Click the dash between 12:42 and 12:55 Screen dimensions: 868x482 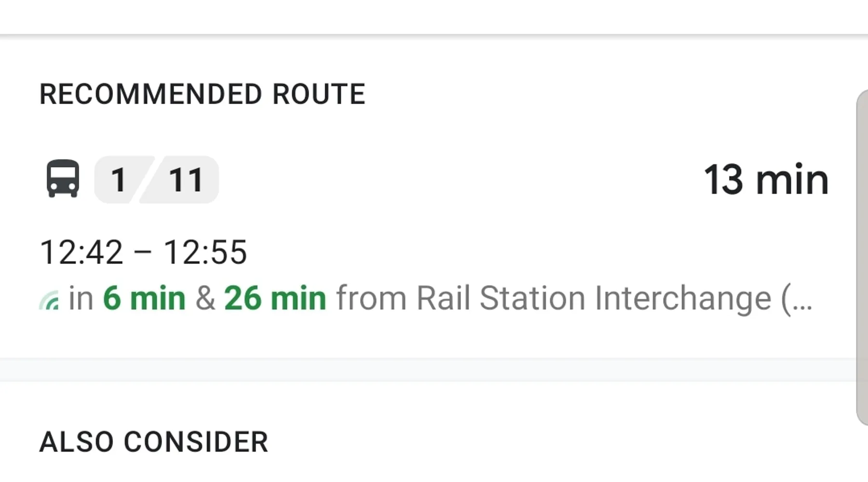coord(143,253)
